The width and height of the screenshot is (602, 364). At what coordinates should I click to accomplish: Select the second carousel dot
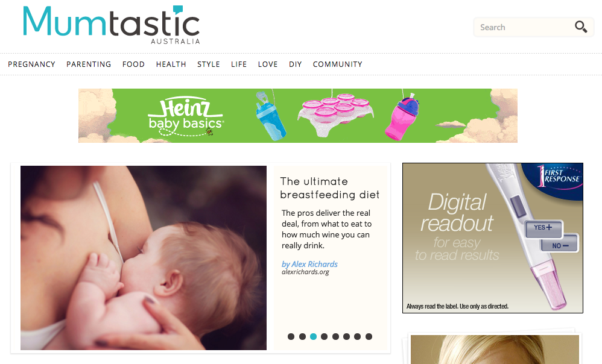pyautogui.click(x=303, y=336)
